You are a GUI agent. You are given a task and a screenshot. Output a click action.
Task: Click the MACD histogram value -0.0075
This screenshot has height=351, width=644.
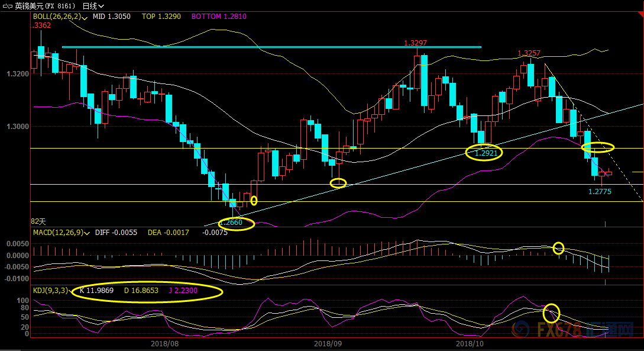(x=215, y=233)
